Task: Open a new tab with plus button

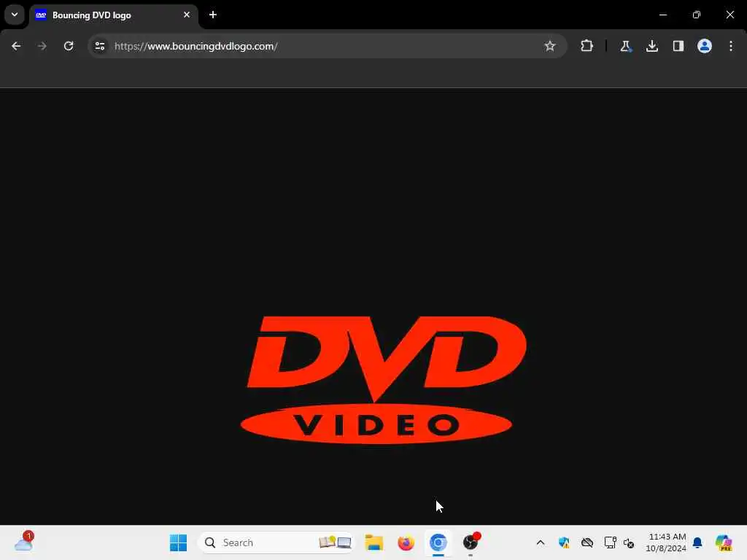Action: tap(213, 15)
